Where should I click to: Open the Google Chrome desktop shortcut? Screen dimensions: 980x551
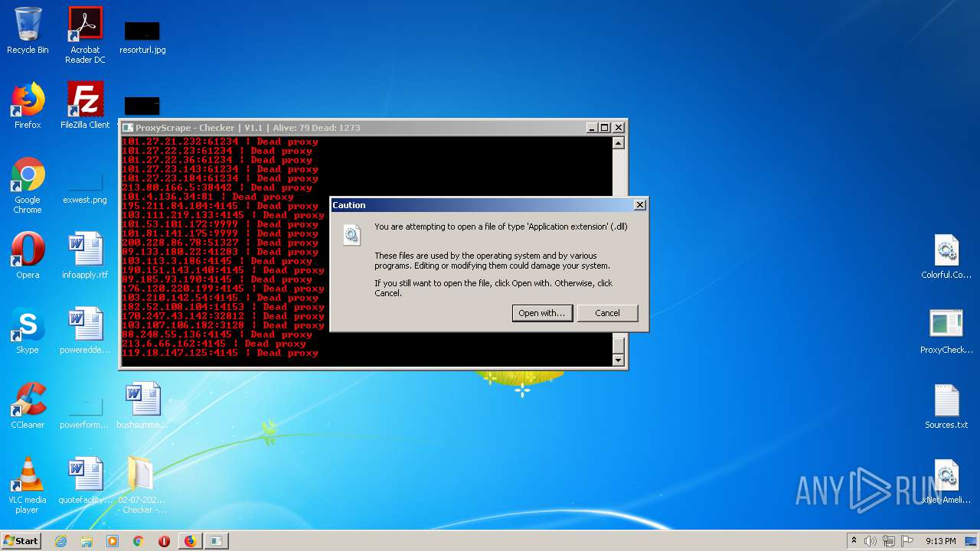click(x=28, y=186)
